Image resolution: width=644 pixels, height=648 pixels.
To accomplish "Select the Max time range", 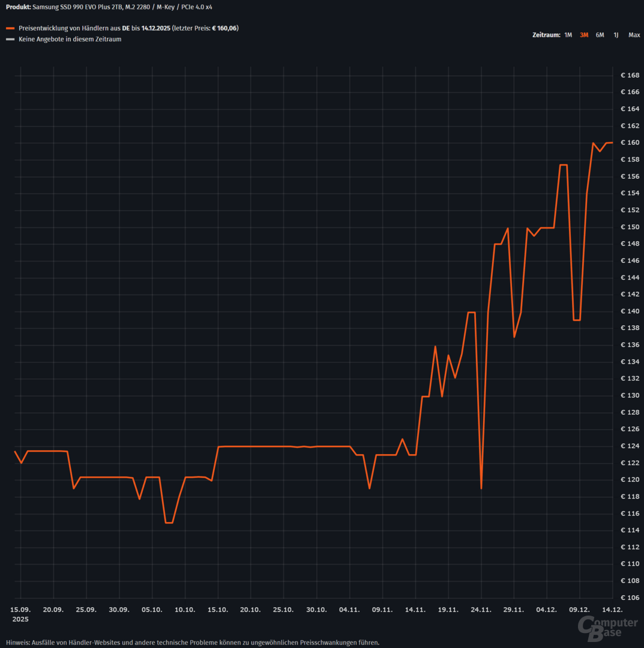I will 634,35.
